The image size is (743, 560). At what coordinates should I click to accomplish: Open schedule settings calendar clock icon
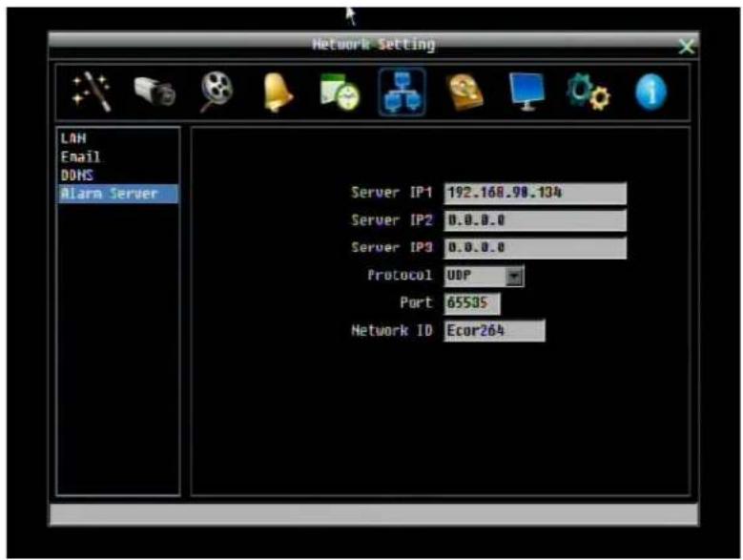(340, 92)
